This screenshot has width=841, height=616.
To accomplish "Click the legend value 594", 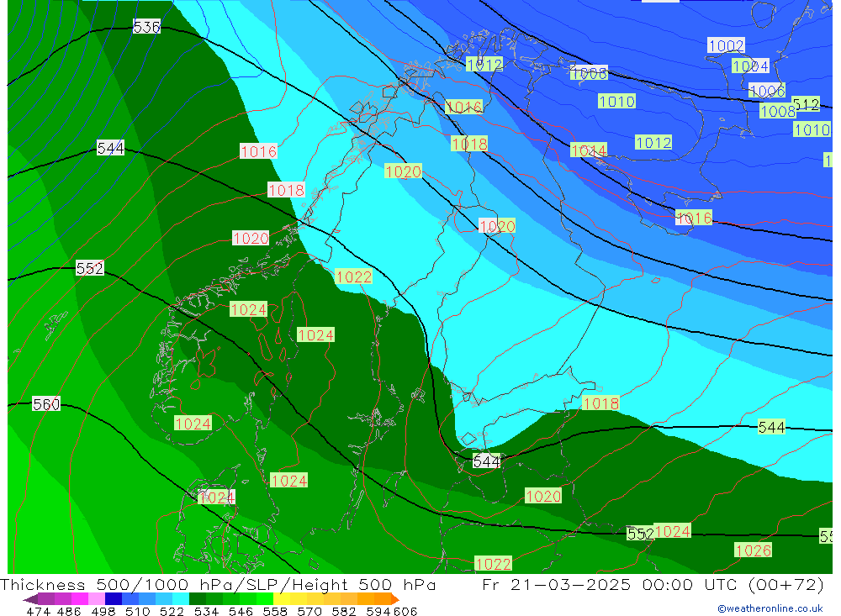I will 378,611.
